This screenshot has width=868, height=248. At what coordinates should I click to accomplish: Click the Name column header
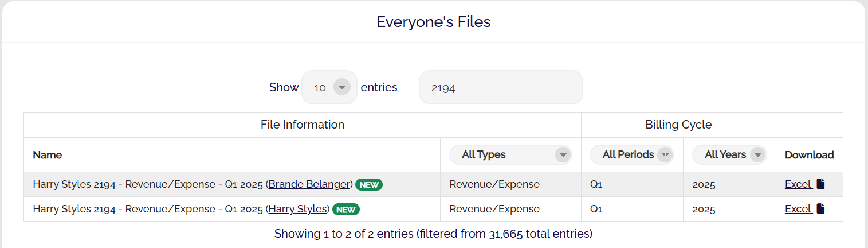point(48,155)
